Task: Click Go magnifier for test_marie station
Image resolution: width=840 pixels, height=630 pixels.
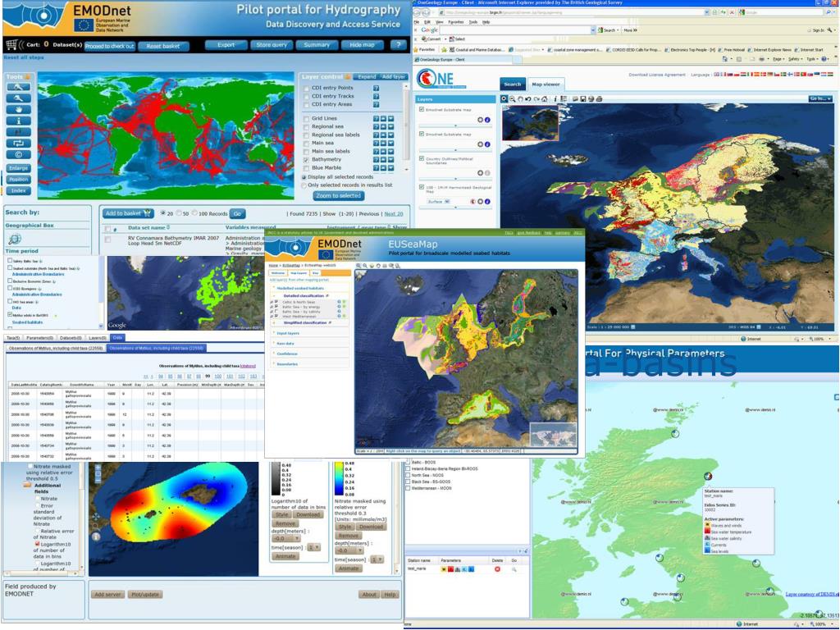Action: click(514, 569)
